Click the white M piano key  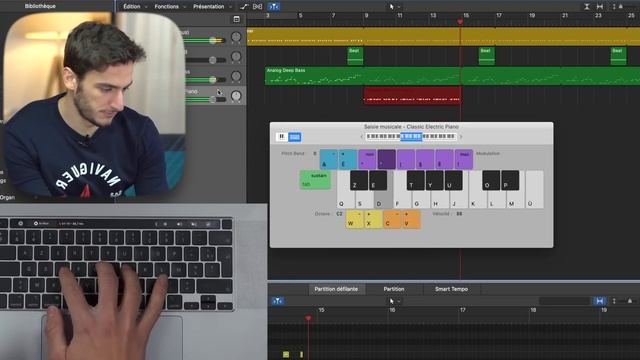[515, 200]
